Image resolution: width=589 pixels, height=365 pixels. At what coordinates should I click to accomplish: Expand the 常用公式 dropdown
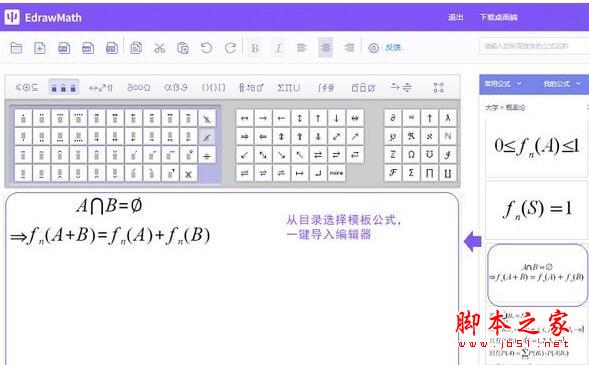(503, 84)
